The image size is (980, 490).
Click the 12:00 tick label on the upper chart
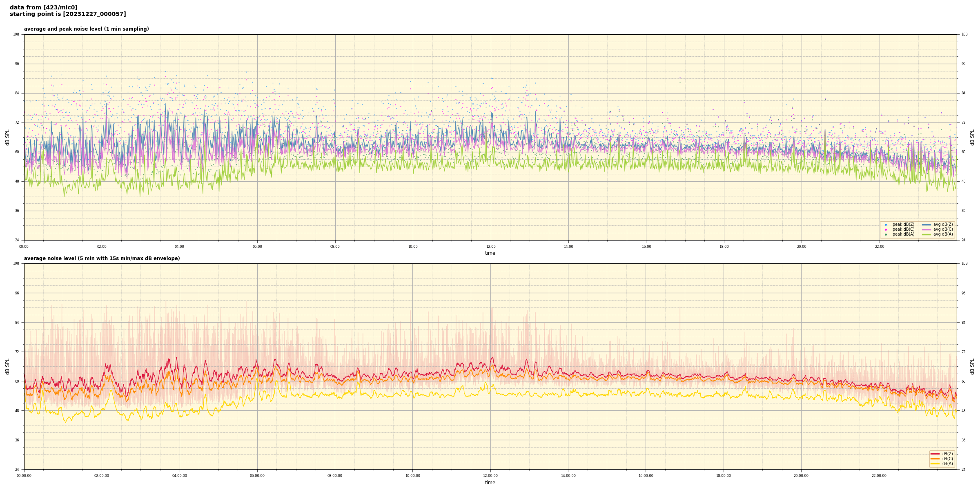point(490,247)
